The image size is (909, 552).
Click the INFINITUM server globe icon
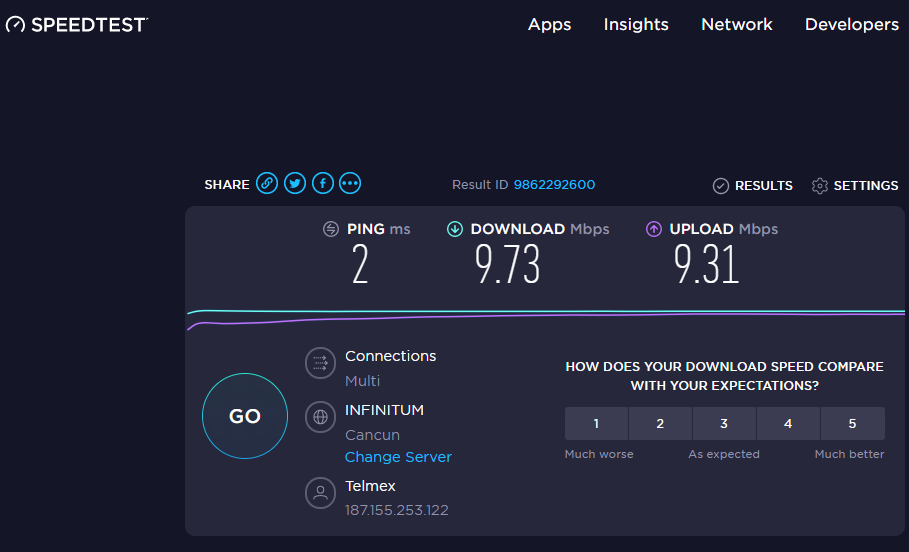tap(320, 417)
